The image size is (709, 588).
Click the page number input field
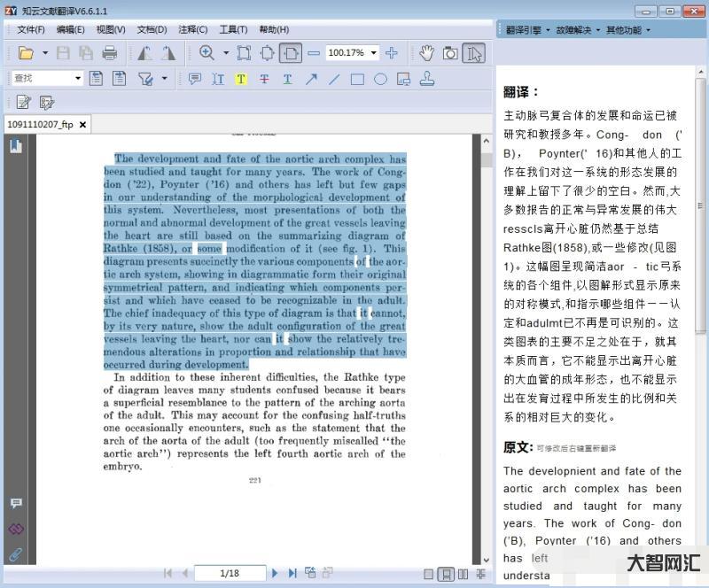pos(230,574)
